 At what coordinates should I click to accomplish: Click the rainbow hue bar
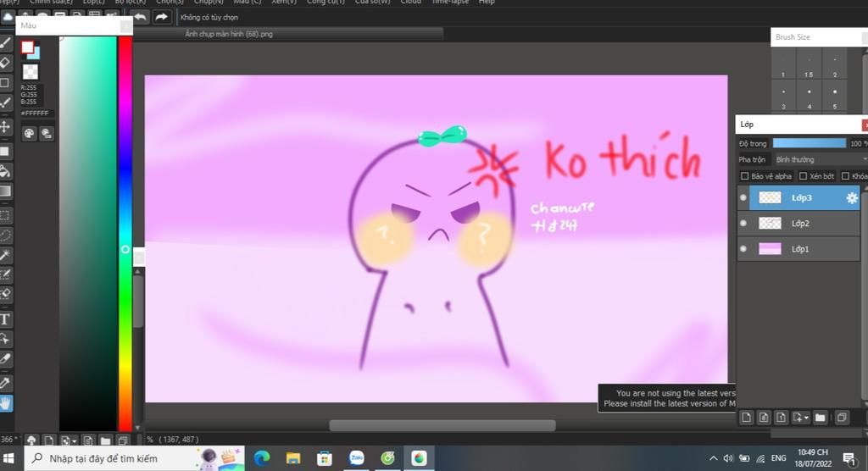(x=125, y=233)
